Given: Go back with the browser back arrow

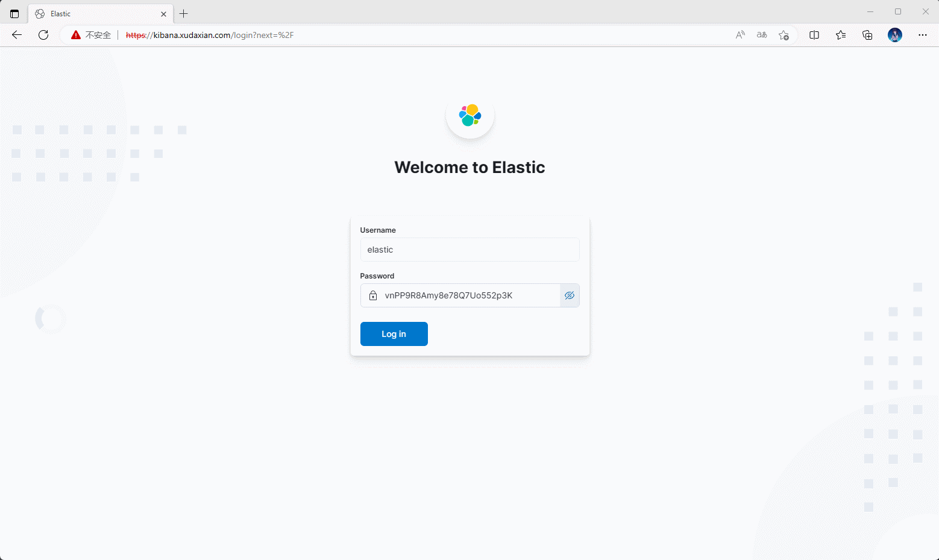Looking at the screenshot, I should 17,35.
